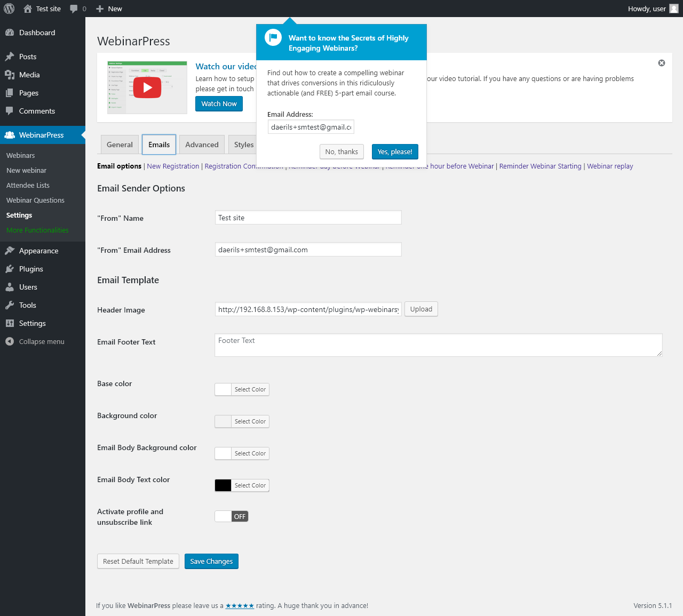Click the Watch Now button
This screenshot has height=616, width=683.
(x=219, y=103)
